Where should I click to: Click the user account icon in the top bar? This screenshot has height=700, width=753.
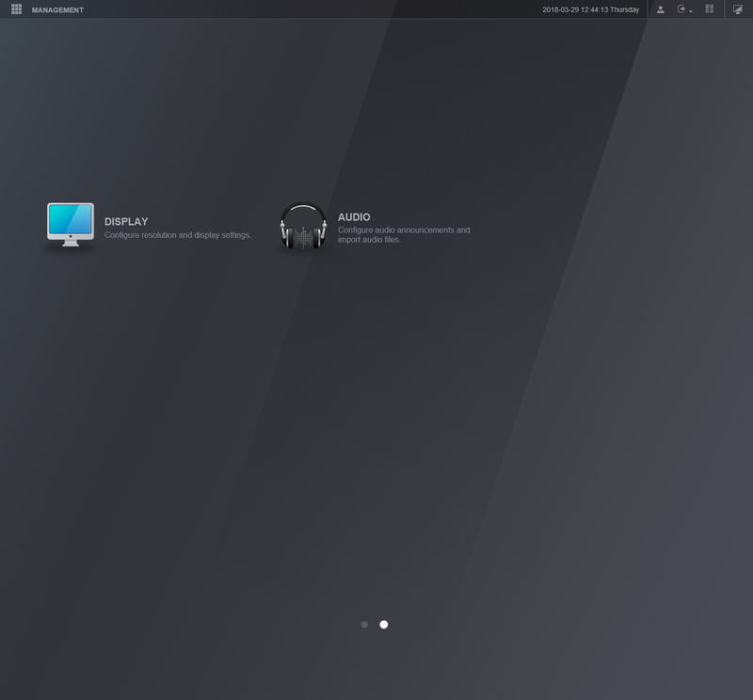pyautogui.click(x=660, y=9)
